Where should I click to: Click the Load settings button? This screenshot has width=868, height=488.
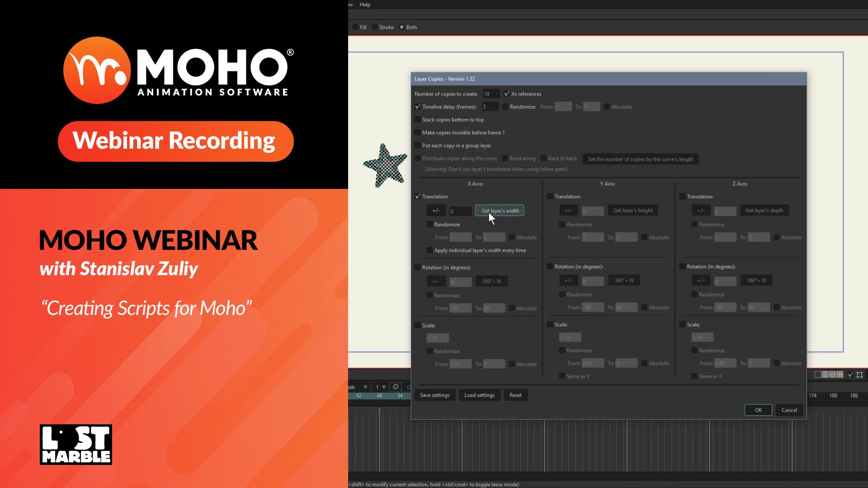pyautogui.click(x=479, y=395)
